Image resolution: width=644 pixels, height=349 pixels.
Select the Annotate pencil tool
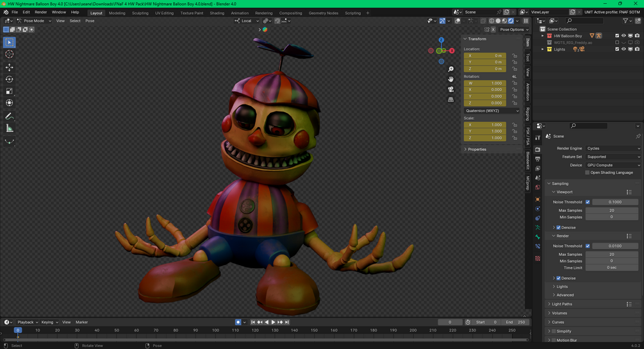9,116
